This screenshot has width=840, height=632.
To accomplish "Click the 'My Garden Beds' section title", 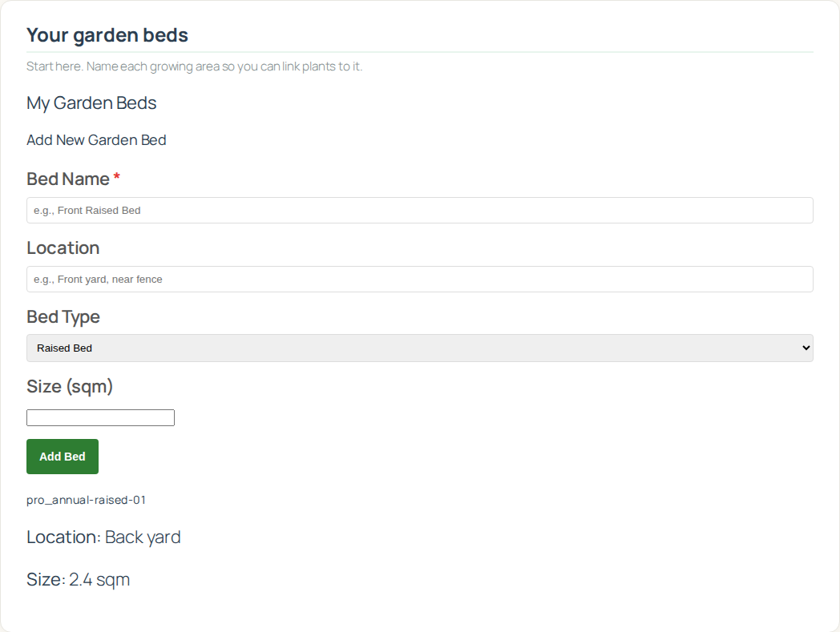I will point(91,103).
